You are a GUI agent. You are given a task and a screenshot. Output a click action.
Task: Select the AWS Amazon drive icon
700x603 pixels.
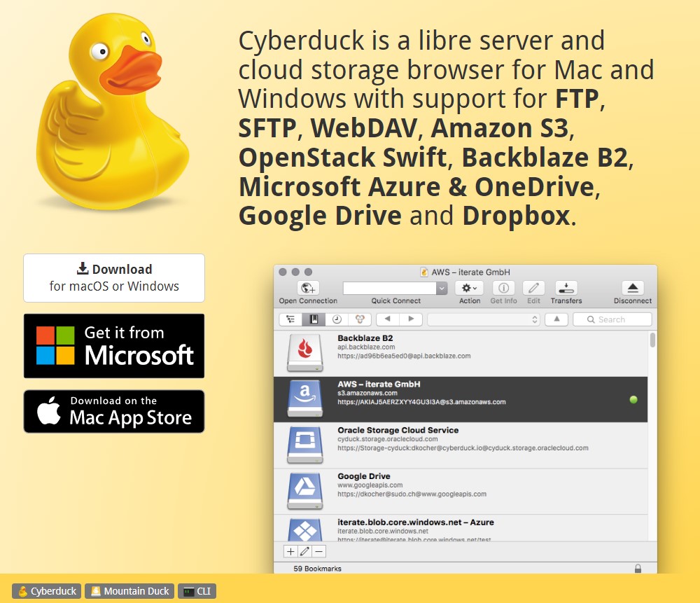pos(305,398)
